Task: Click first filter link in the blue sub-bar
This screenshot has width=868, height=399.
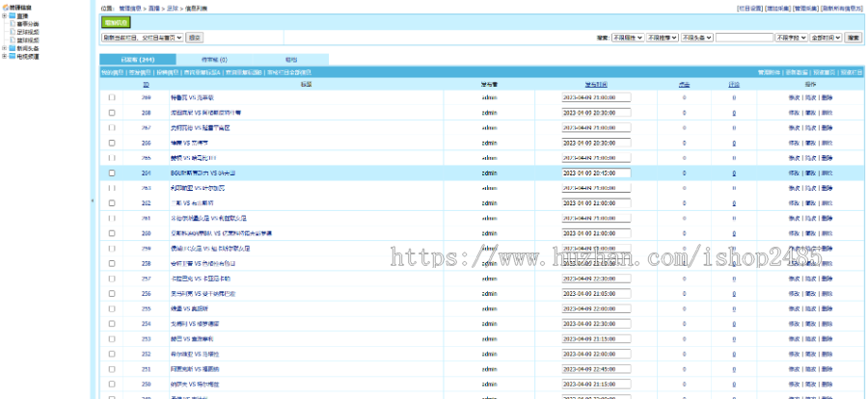Action: point(113,72)
